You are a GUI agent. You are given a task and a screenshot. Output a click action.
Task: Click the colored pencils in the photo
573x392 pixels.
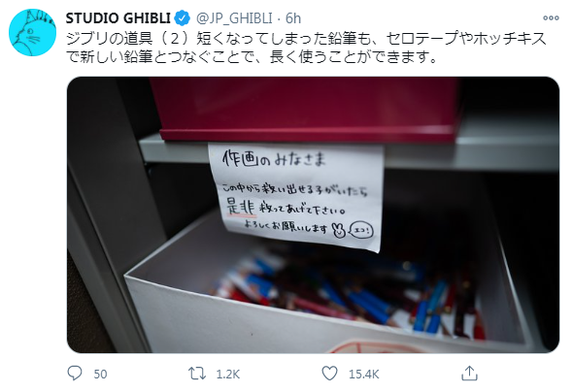click(347, 296)
